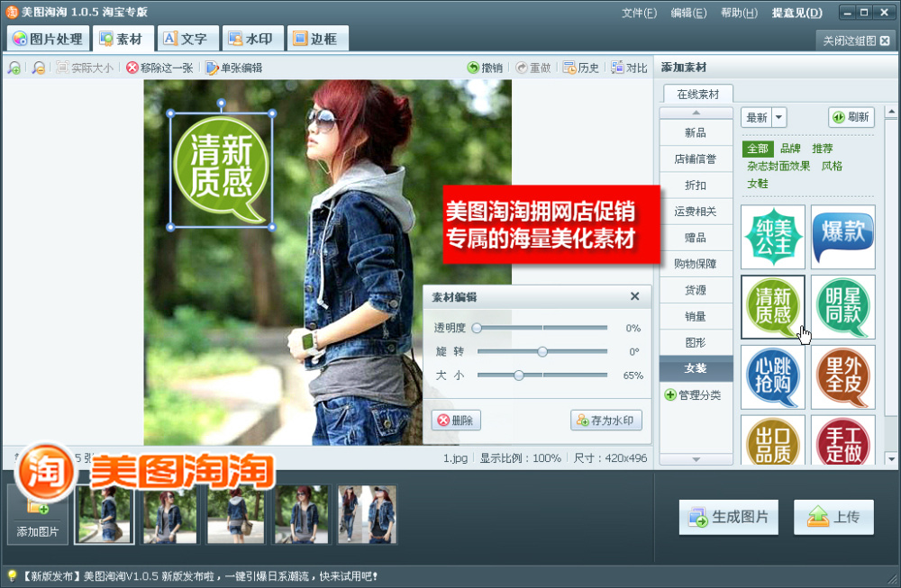This screenshot has width=901, height=588.
Task: Select the 赠品 category
Action: point(696,238)
